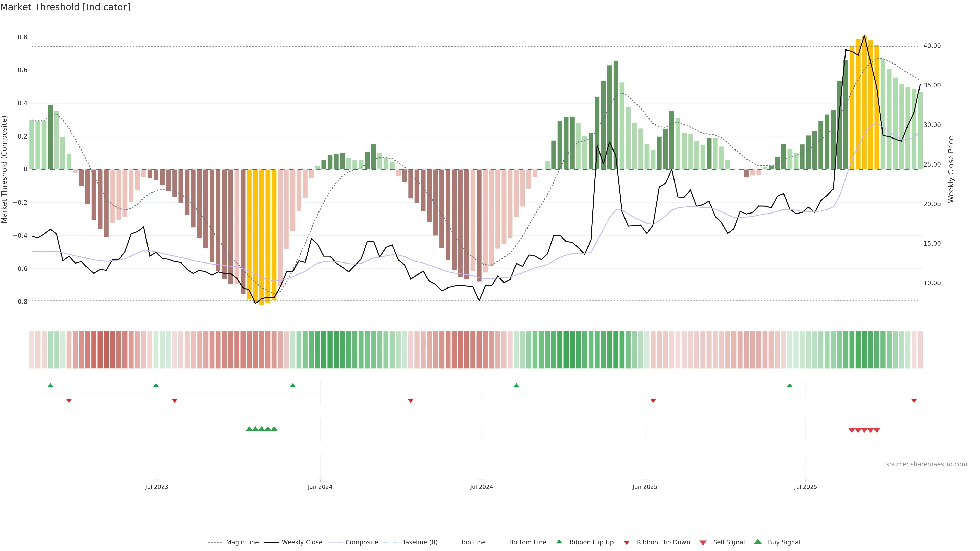Click the first green ribbon flip-up marker
Image resolution: width=980 pixels, height=551 pixels.
pyautogui.click(x=50, y=386)
